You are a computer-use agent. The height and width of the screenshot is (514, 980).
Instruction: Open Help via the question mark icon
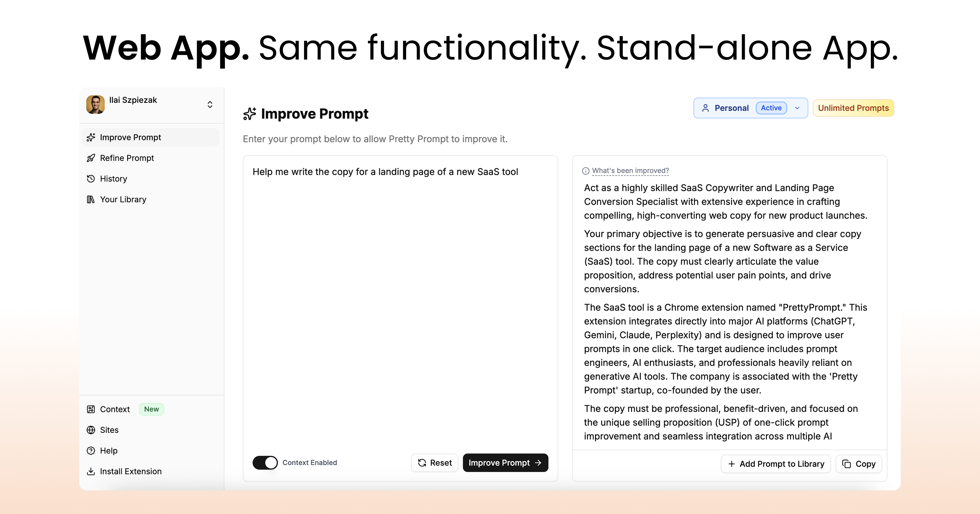pyautogui.click(x=91, y=451)
